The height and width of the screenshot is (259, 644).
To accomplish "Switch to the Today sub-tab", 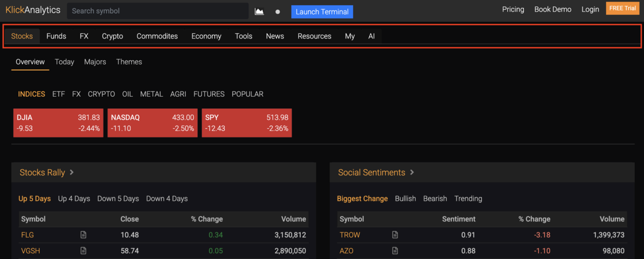I will [x=64, y=62].
